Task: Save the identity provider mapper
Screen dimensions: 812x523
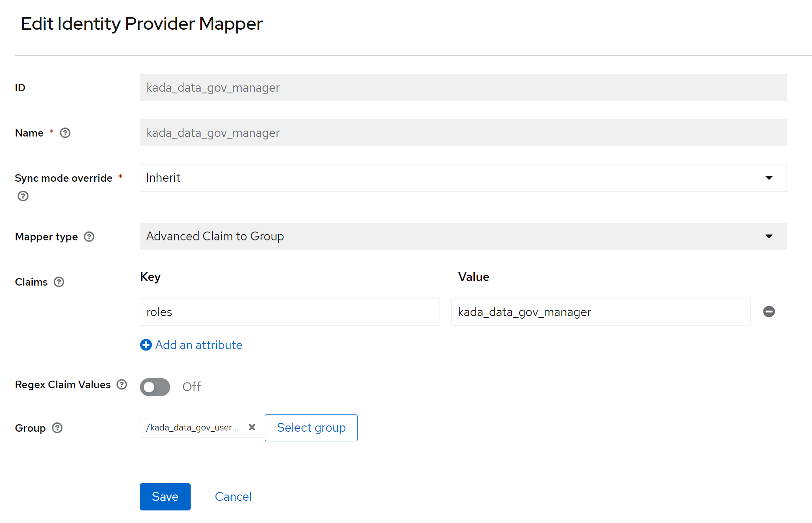Action: tap(165, 497)
